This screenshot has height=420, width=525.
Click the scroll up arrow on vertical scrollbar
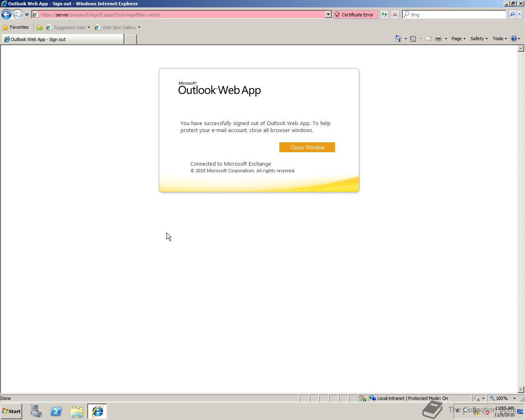[x=521, y=48]
